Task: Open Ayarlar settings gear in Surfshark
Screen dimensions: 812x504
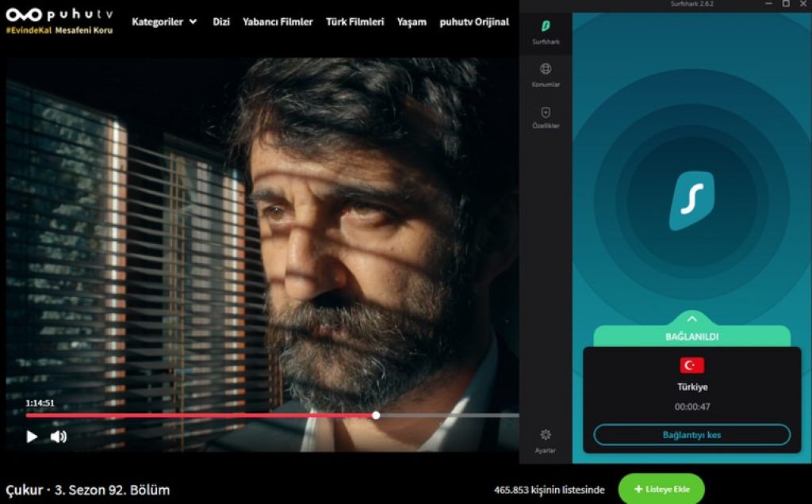Action: coord(546,441)
